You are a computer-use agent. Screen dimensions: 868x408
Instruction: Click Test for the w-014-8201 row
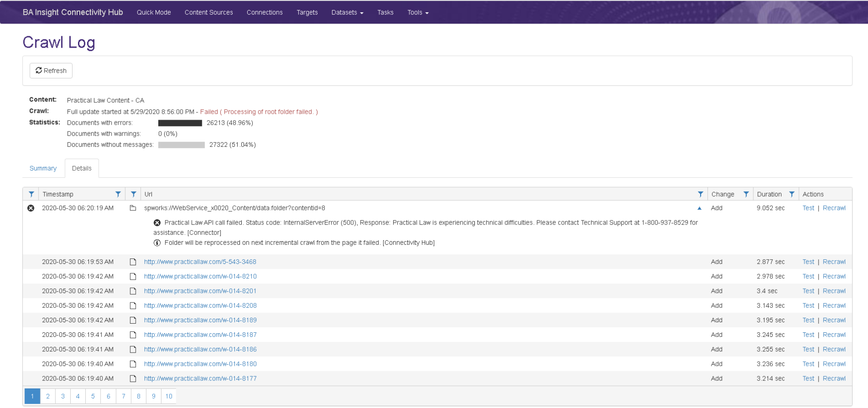(808, 291)
